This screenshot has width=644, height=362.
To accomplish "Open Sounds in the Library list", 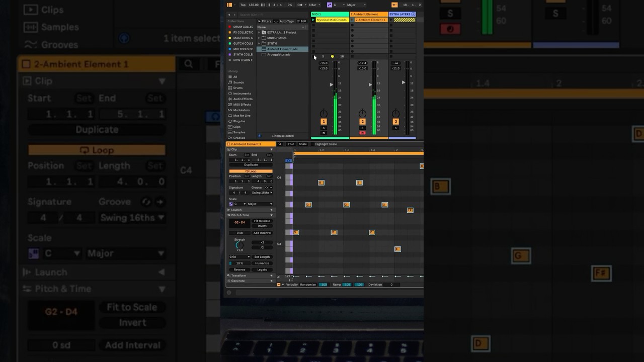I will pos(238,82).
